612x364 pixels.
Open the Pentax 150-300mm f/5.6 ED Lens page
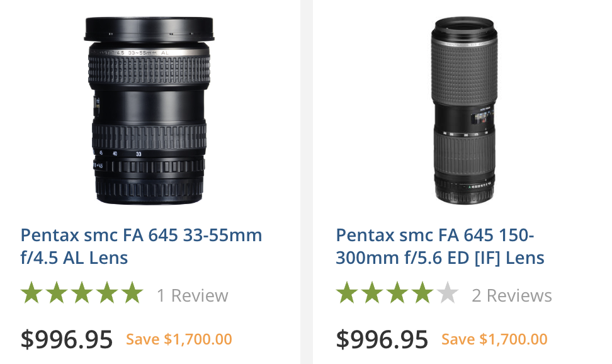pyautogui.click(x=441, y=246)
